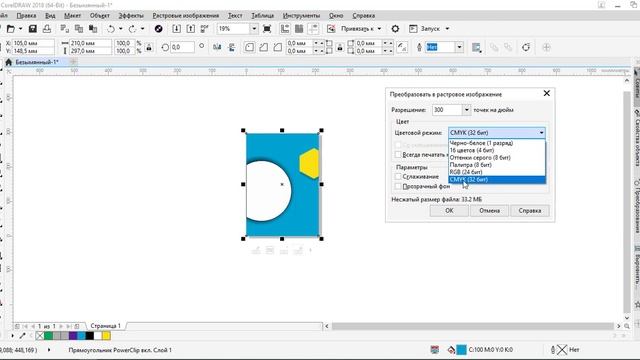Open the redo history dropdown arrow

(x=142, y=29)
